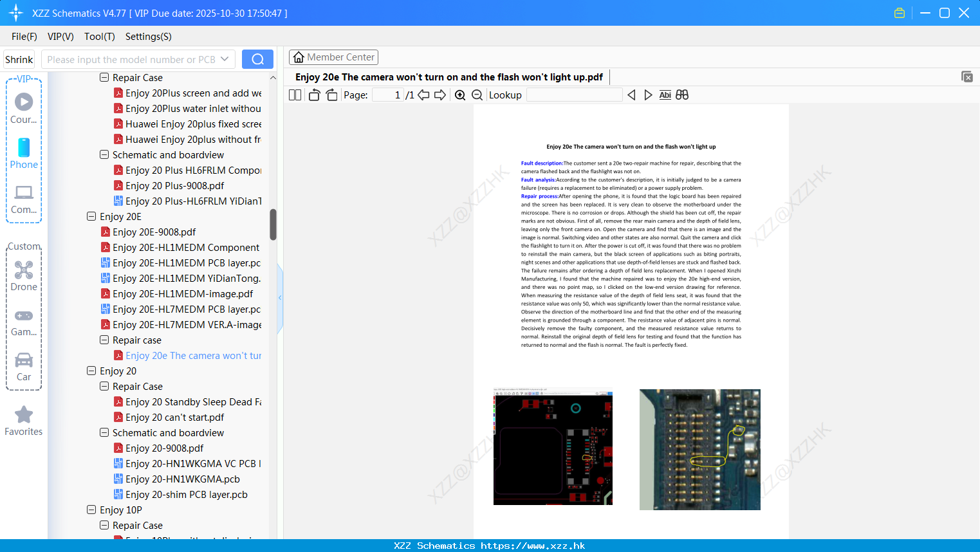This screenshot has width=980, height=552.
Task: Click the boardview screenshot thumbnail
Action: 553,446
